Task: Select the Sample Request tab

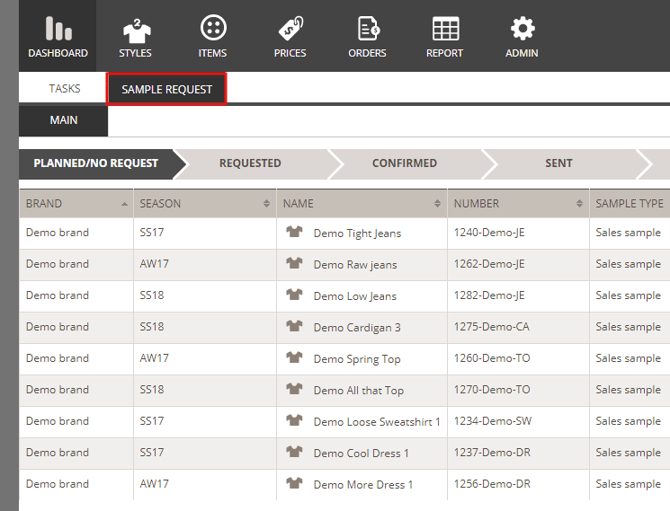Action: pos(167,89)
